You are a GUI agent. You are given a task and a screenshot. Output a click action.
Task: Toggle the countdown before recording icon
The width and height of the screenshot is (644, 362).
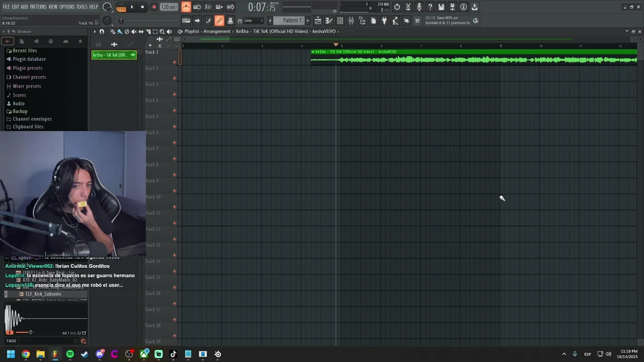click(x=208, y=7)
